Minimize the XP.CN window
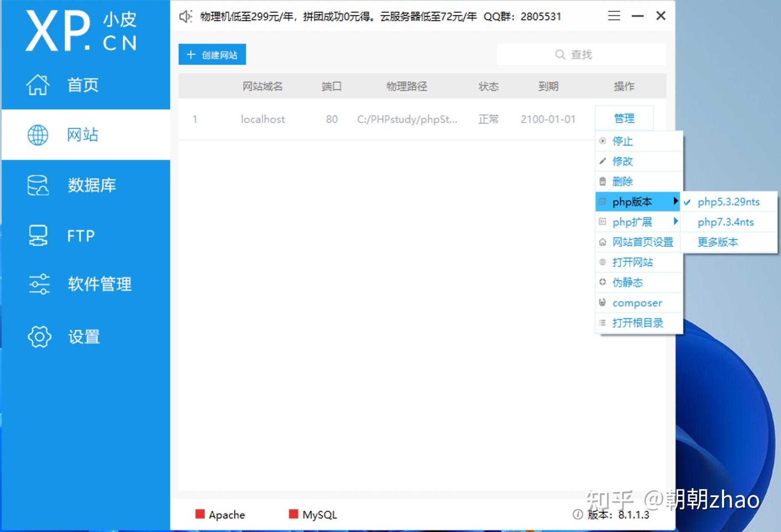Image resolution: width=781 pixels, height=532 pixels. tap(638, 16)
